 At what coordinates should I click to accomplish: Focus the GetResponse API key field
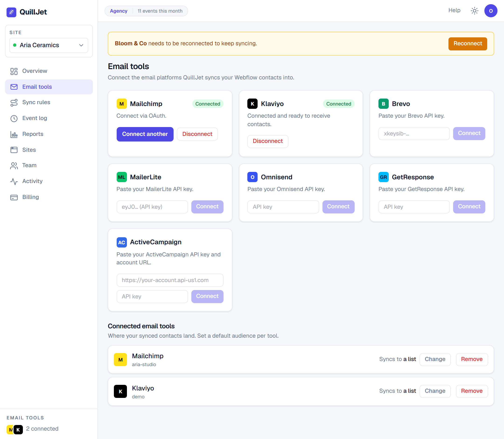tap(414, 207)
